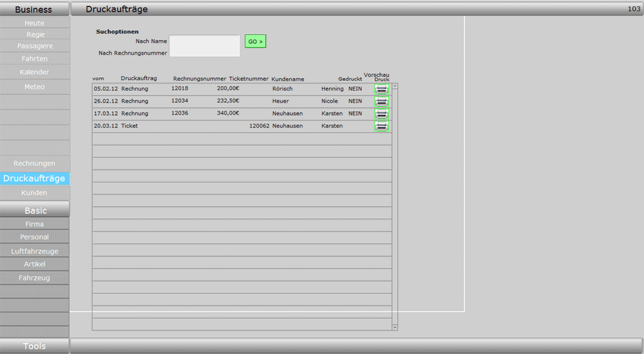This screenshot has height=354, width=644.
Task: Open Personal under Basic menu
Action: pos(35,237)
